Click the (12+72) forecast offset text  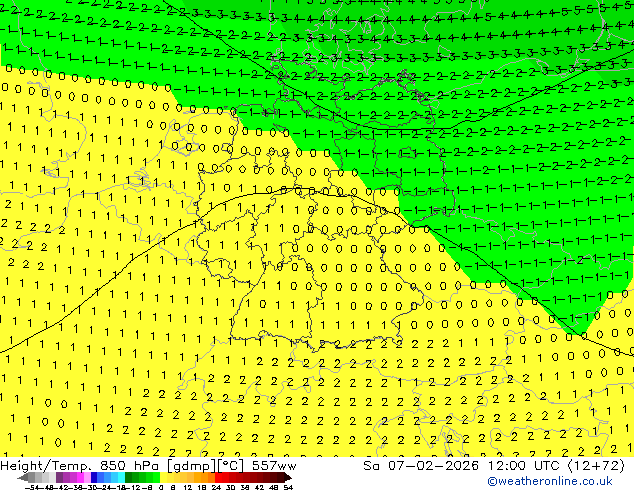(597, 466)
